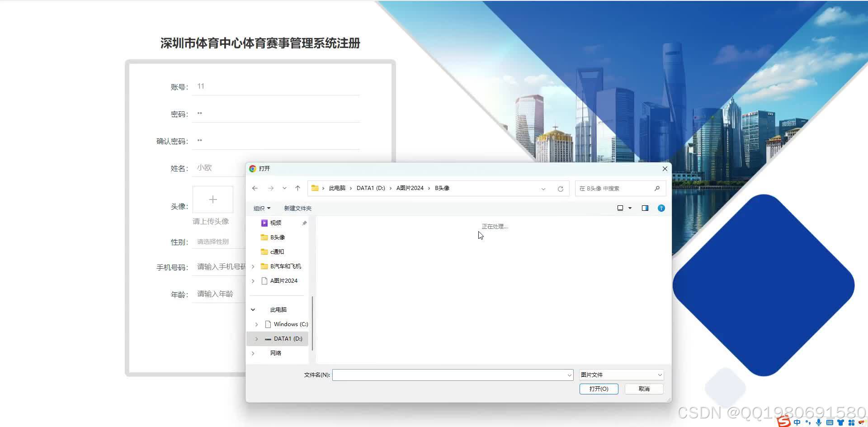Viewport: 868px width, 427px height.
Task: Refresh the B头像 folder view
Action: tap(561, 188)
